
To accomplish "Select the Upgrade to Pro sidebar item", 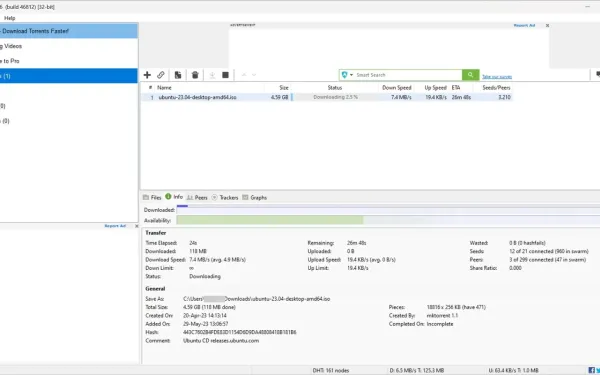I will (x=69, y=61).
